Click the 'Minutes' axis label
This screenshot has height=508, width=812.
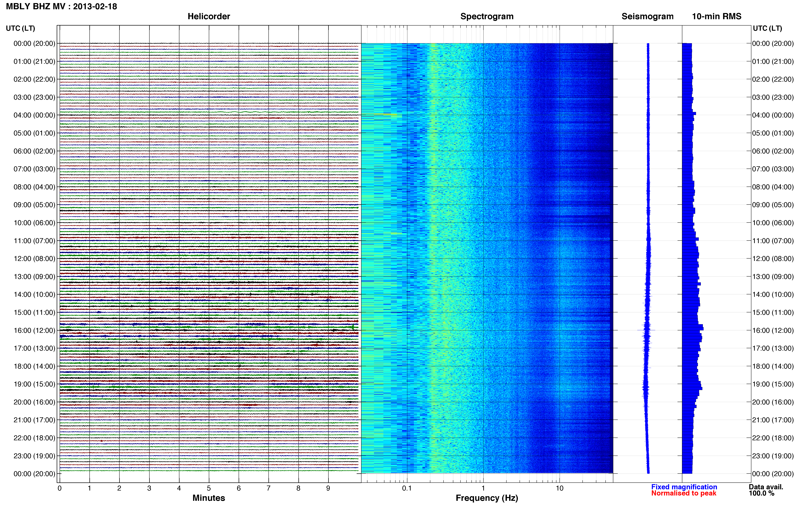pos(209,498)
